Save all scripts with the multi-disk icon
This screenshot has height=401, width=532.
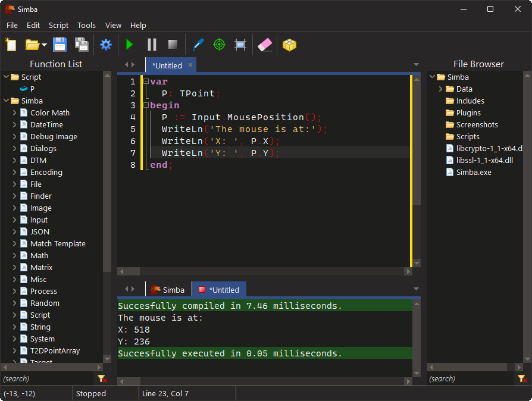pos(82,45)
